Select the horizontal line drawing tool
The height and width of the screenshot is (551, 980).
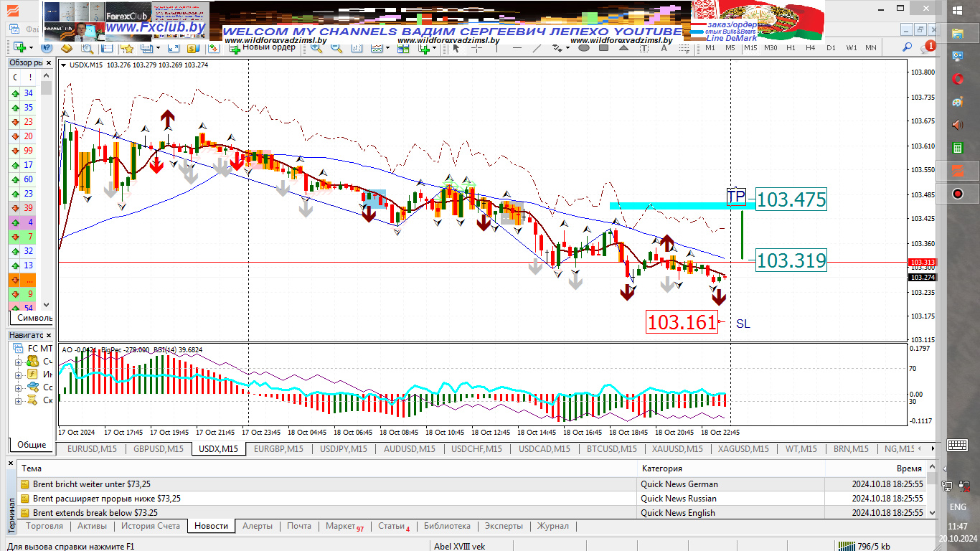[517, 48]
